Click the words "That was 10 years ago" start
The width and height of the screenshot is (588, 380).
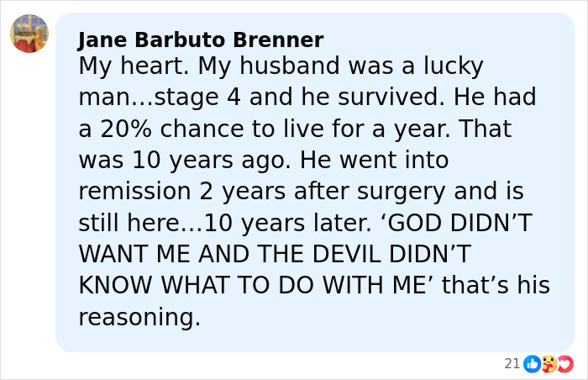click(x=486, y=129)
